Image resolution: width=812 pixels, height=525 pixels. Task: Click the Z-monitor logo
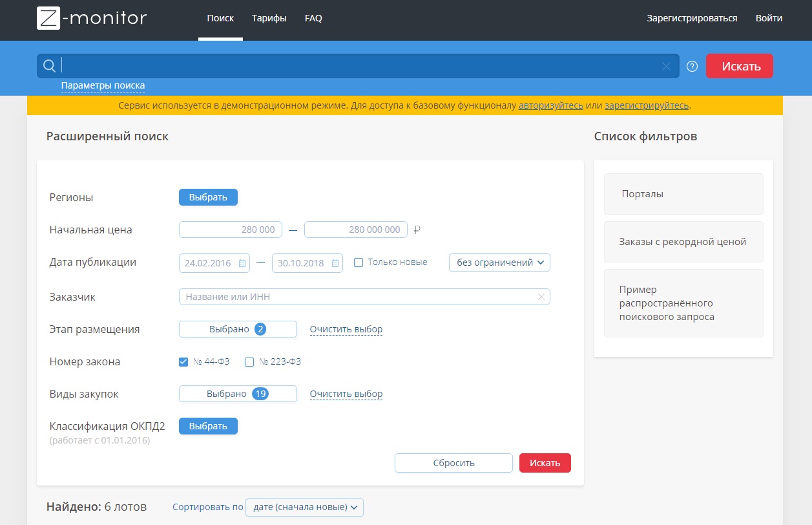click(92, 18)
